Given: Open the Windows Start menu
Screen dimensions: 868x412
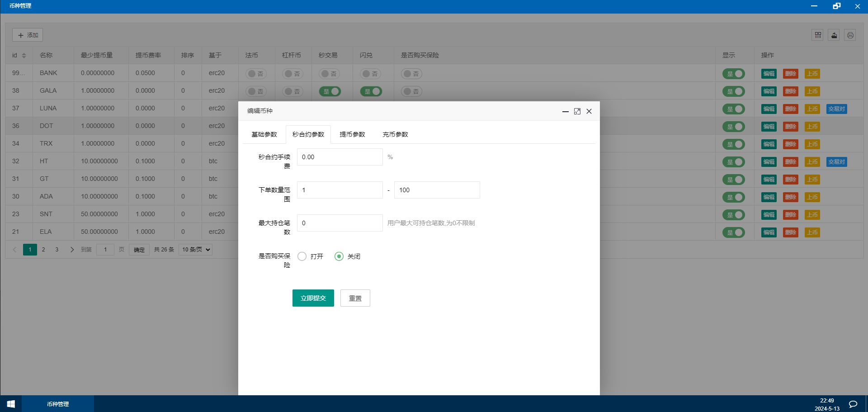Looking at the screenshot, I should pos(11,404).
